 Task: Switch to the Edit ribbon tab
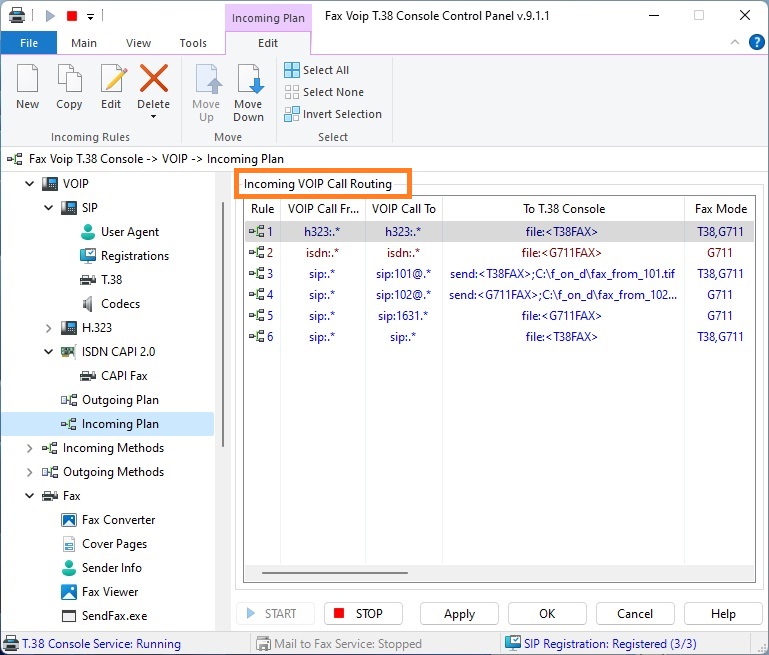click(268, 43)
